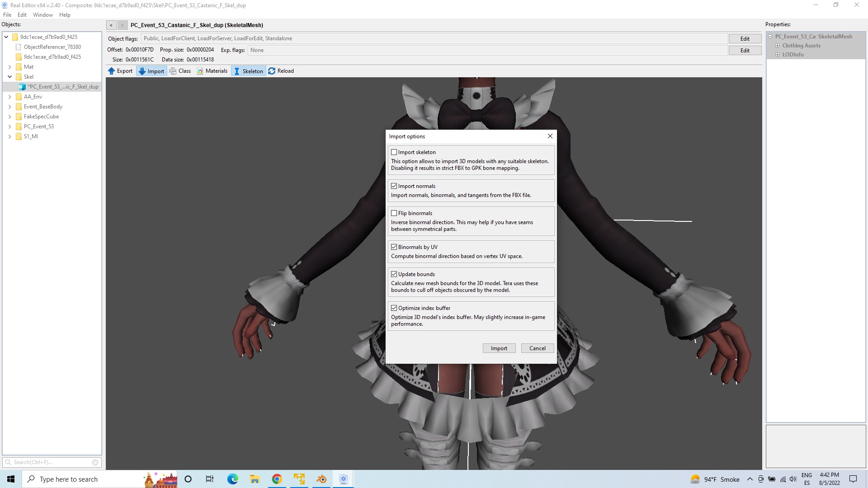
Task: Toggle the Skeleton view button
Action: coord(248,71)
